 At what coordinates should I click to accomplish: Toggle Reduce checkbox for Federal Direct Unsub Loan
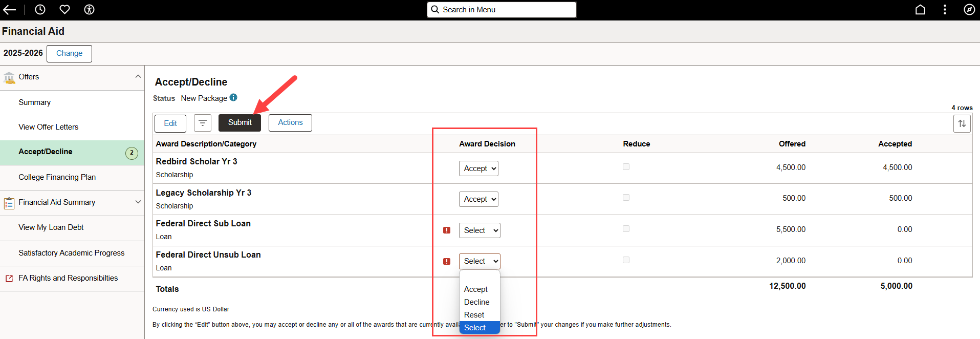(626, 260)
